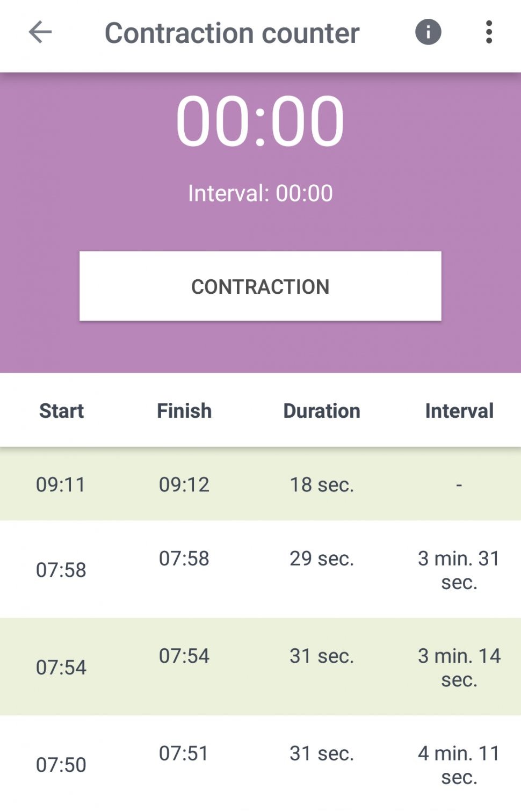Tap the Interval: 00:00 label

[x=260, y=193]
